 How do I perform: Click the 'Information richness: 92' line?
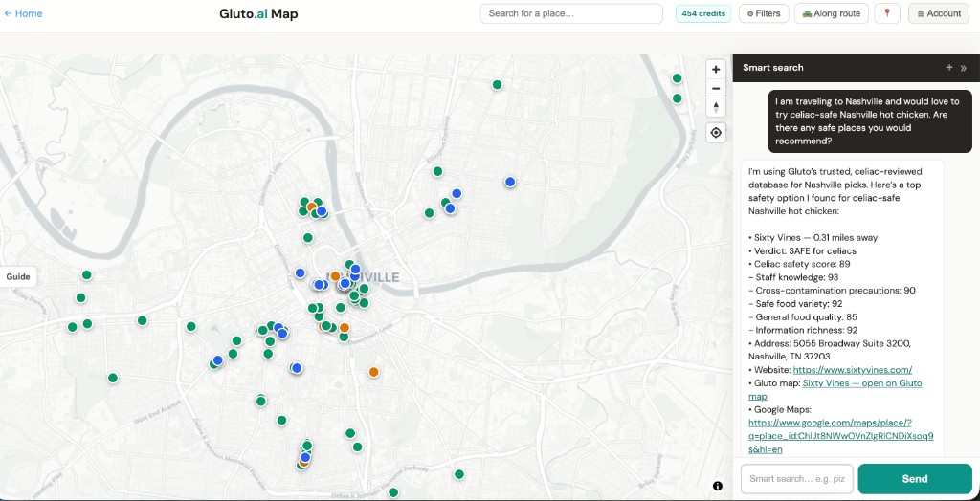(x=803, y=330)
